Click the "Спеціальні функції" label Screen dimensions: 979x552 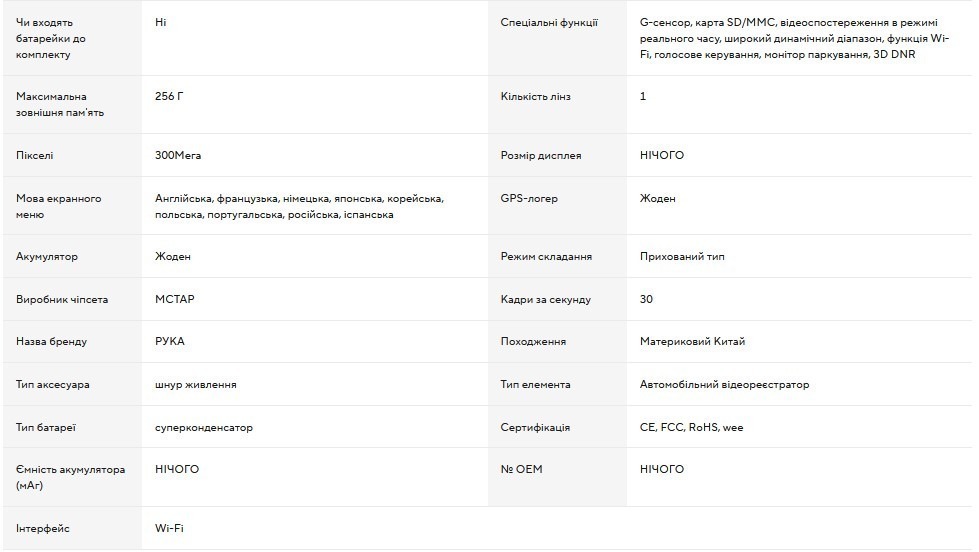549,22
